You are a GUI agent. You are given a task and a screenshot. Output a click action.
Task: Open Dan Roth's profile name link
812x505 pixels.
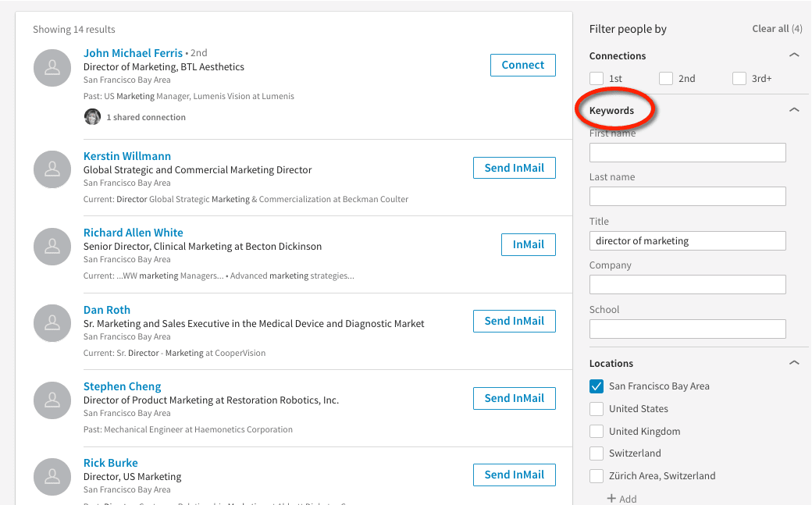107,310
